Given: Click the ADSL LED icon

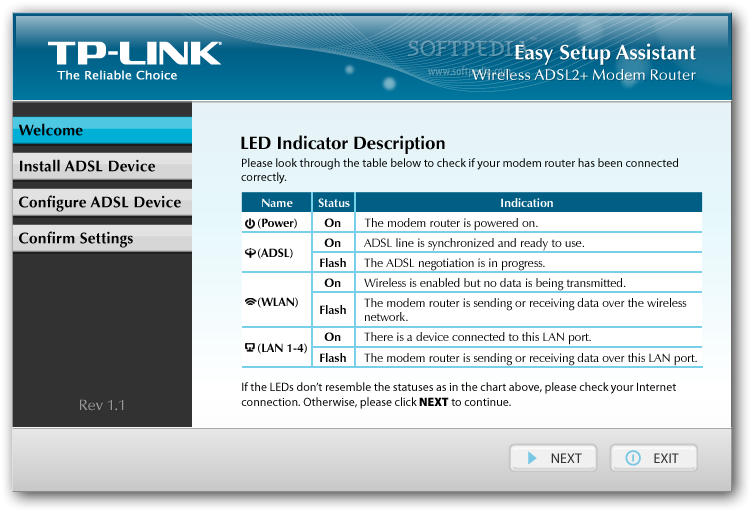Looking at the screenshot, I should click(250, 253).
